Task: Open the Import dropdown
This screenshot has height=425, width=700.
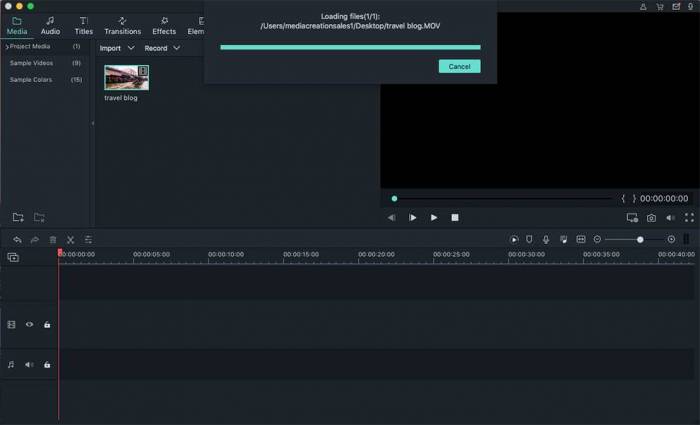Action: pos(116,48)
